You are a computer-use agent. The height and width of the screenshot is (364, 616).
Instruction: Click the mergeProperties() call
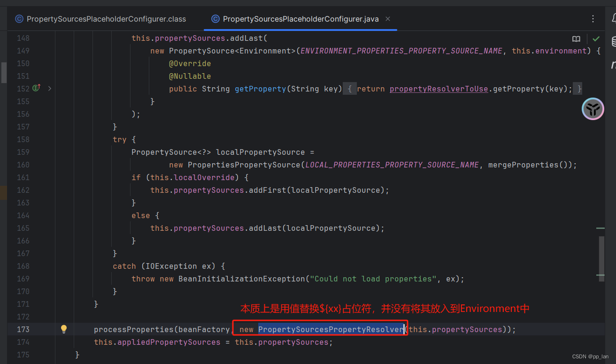click(528, 165)
